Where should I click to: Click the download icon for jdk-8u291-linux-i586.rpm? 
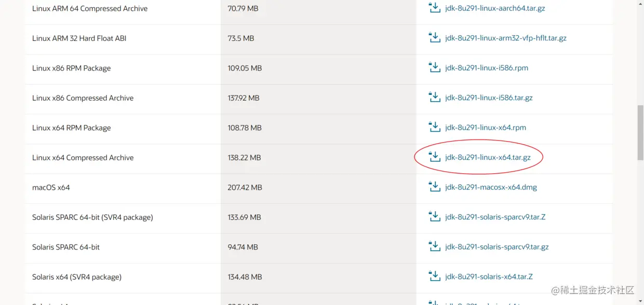click(434, 67)
